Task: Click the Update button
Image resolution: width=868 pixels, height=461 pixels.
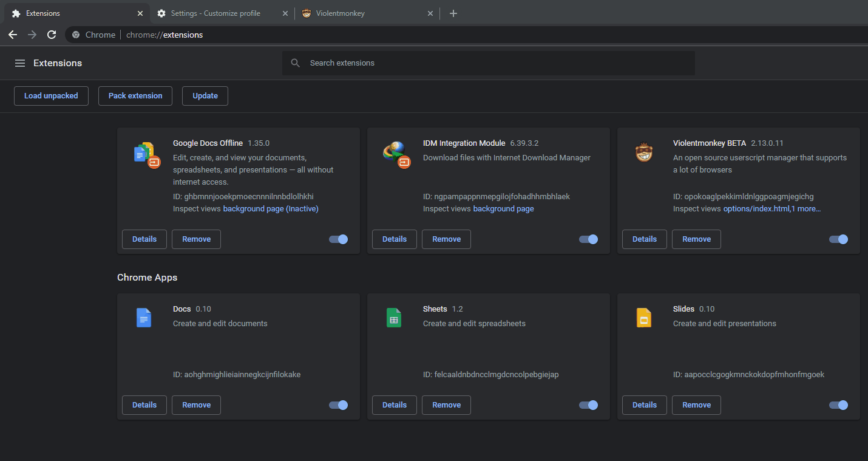Action: pyautogui.click(x=205, y=96)
